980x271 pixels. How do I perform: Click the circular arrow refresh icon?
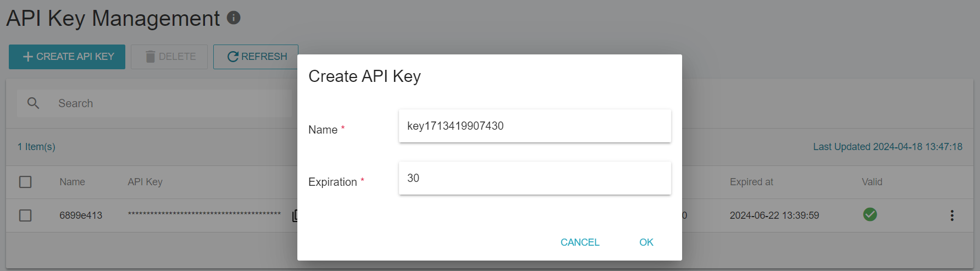click(x=233, y=57)
